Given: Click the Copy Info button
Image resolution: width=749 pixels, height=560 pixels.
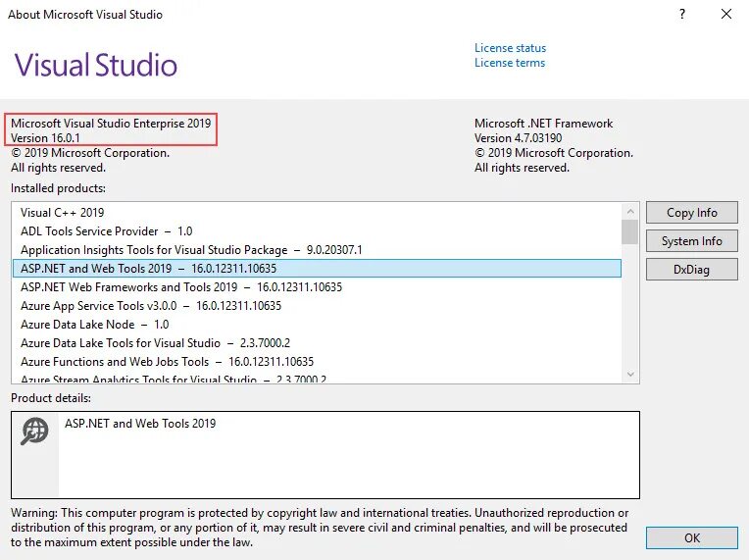Looking at the screenshot, I should [692, 213].
